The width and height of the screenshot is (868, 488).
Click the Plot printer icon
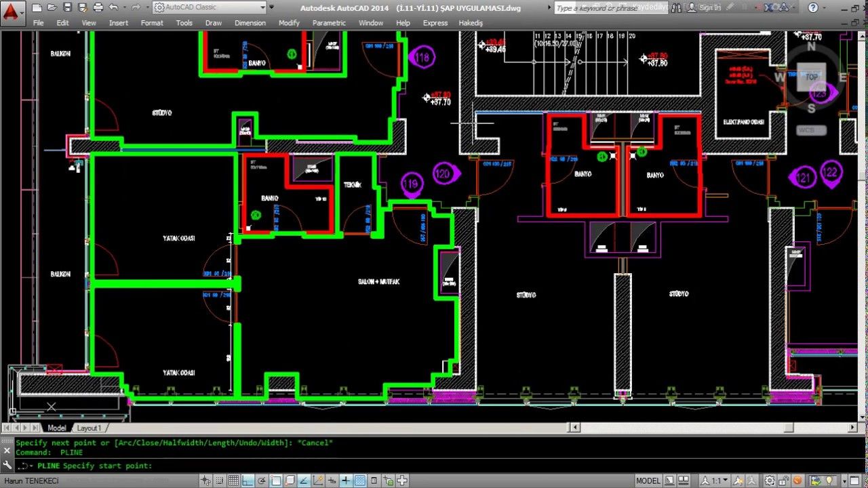click(x=98, y=7)
